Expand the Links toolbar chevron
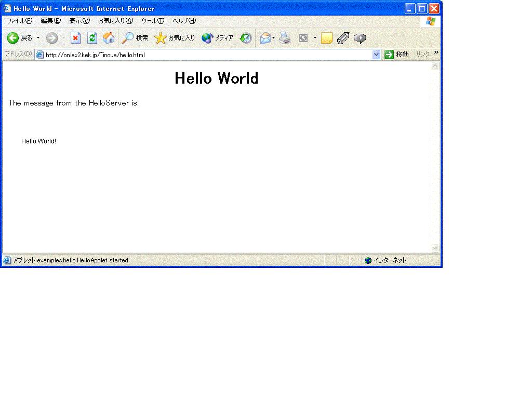This screenshot has width=532, height=399. coord(436,52)
